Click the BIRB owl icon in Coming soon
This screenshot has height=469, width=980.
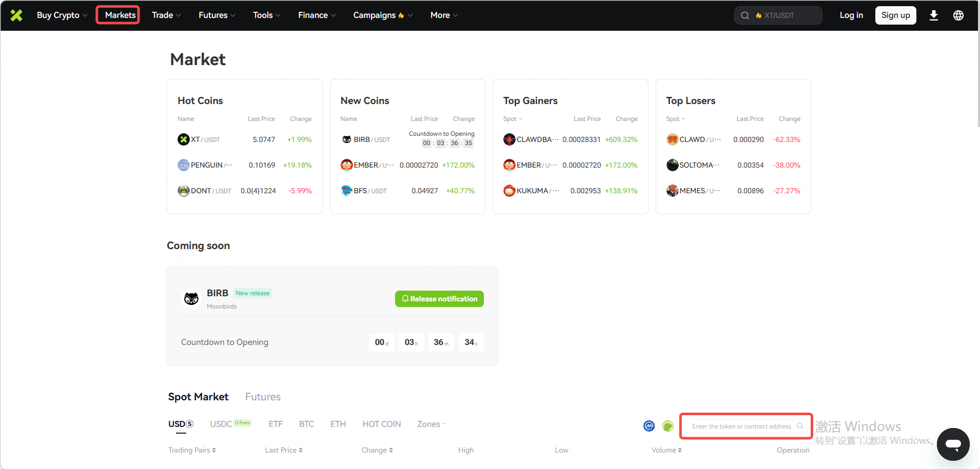click(191, 299)
